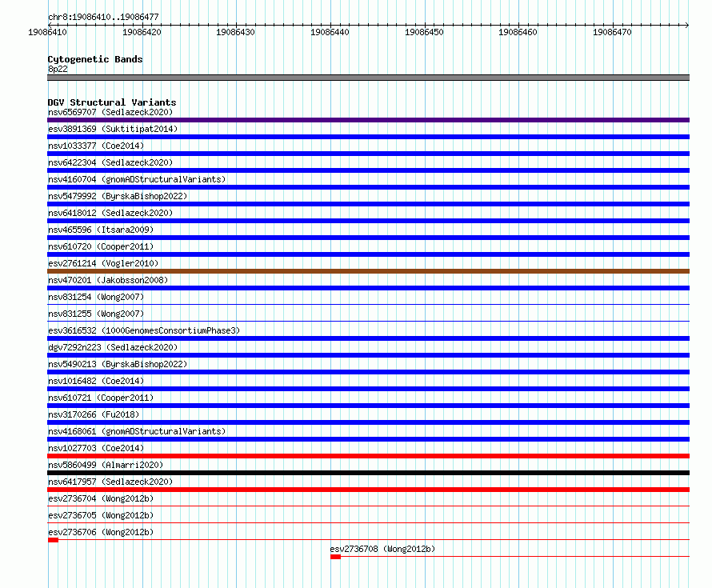Click the red bar under nsv1027703
The height and width of the screenshot is (588, 712).
368,456
